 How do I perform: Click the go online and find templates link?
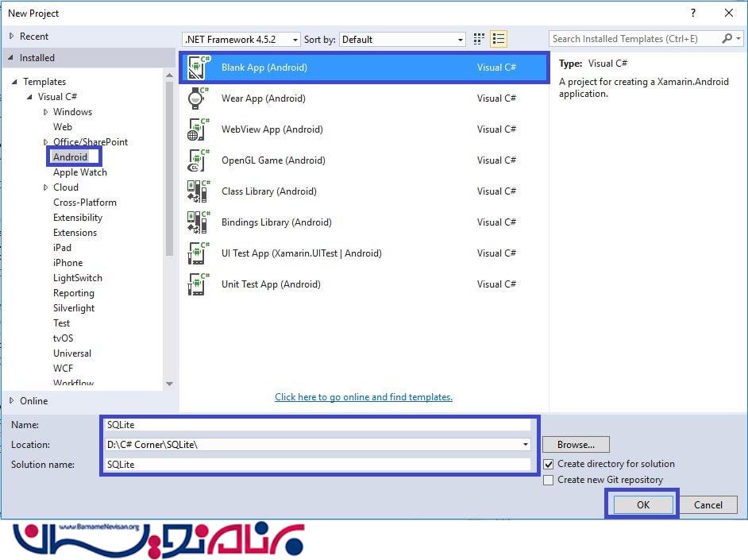point(364,397)
